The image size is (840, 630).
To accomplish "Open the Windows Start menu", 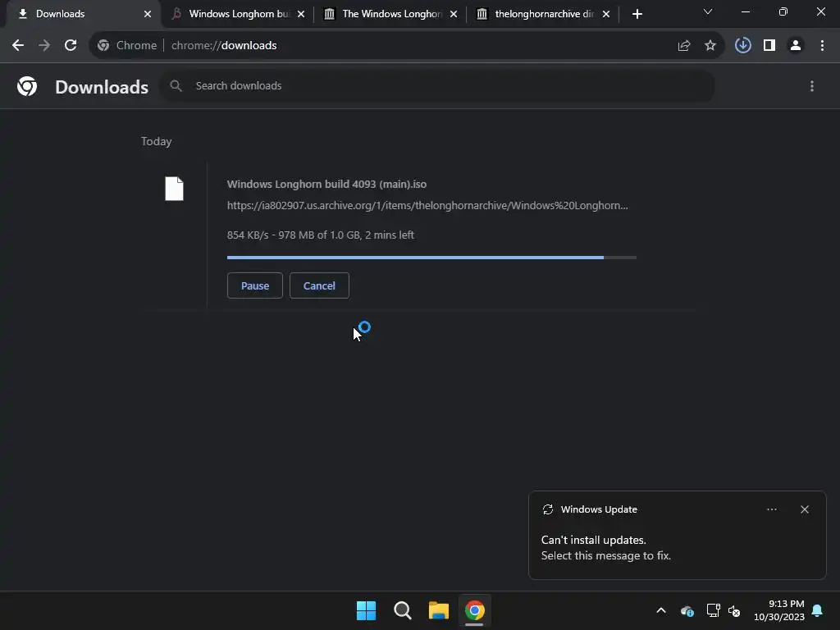I will (x=367, y=610).
